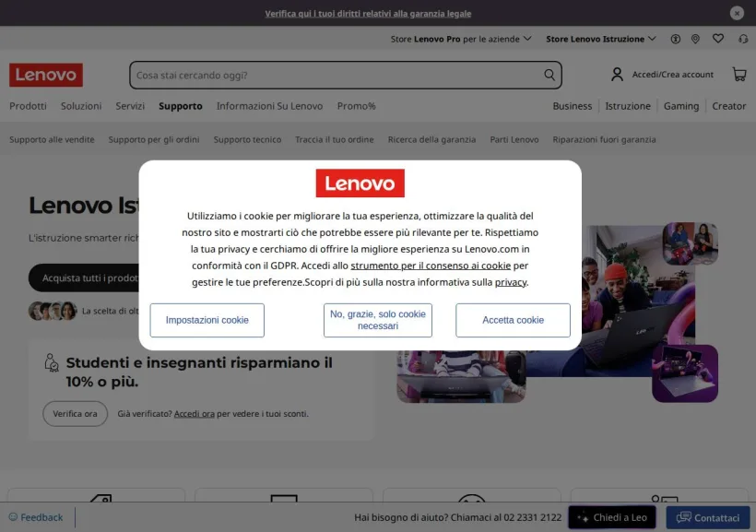
Task: Click the phone number 02 2331 2122 text
Action: pos(533,517)
